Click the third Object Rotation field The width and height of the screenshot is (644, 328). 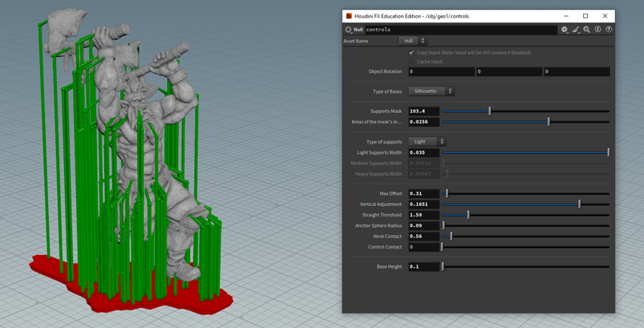pyautogui.click(x=577, y=71)
